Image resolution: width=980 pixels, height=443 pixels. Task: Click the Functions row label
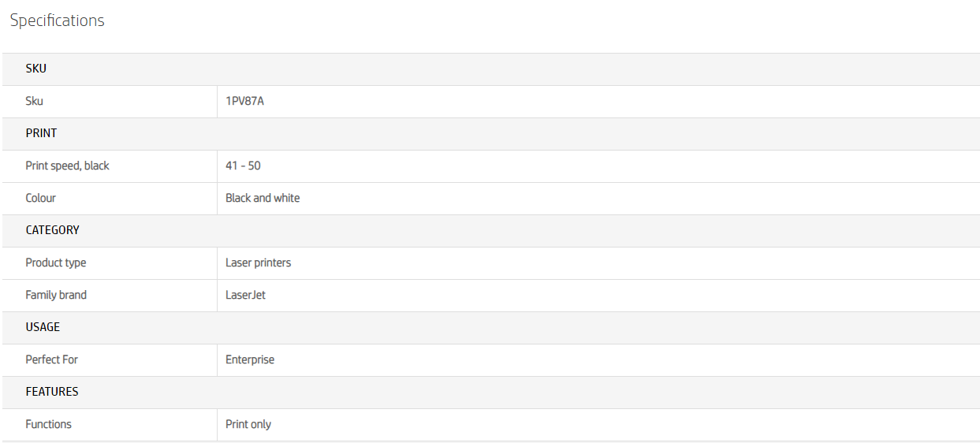point(48,424)
